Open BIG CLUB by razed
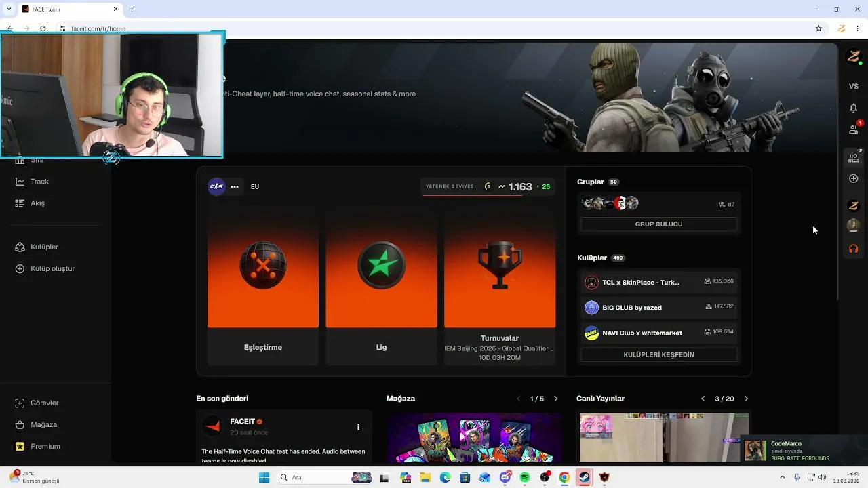This screenshot has height=488, width=868. click(x=659, y=308)
